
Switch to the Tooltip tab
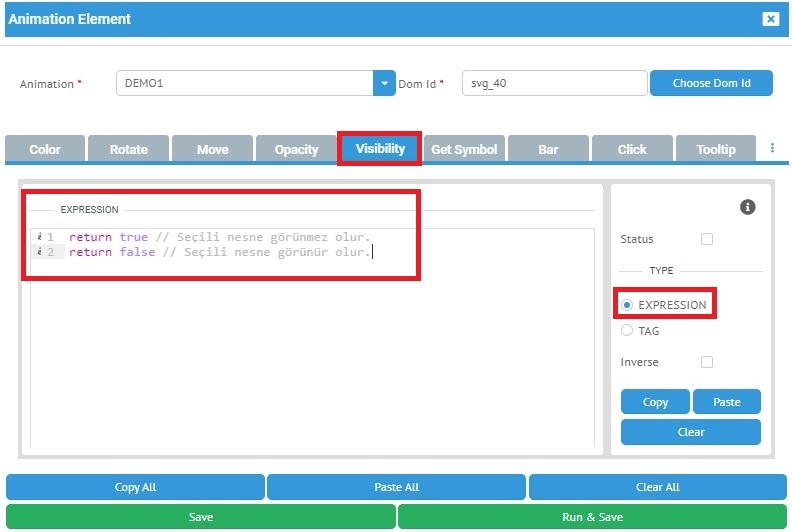coord(716,149)
